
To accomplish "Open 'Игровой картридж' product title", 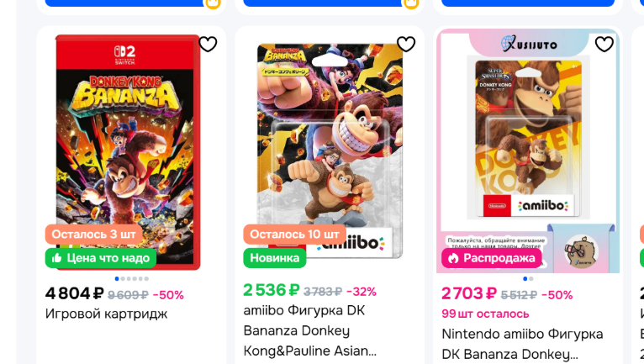I will pyautogui.click(x=107, y=314).
